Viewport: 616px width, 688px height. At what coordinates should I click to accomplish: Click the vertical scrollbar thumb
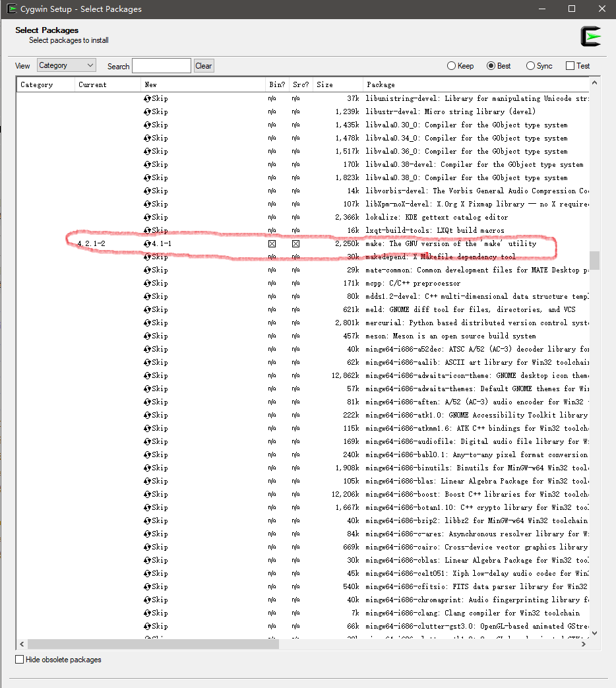point(594,260)
